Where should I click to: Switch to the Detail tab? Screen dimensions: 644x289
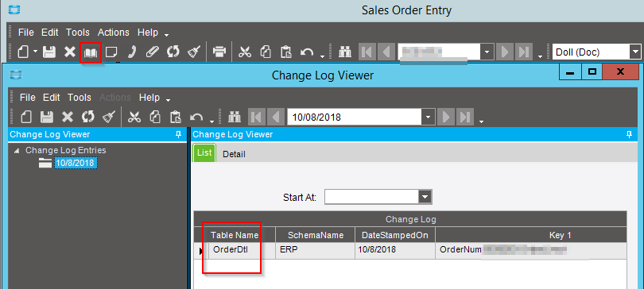234,155
